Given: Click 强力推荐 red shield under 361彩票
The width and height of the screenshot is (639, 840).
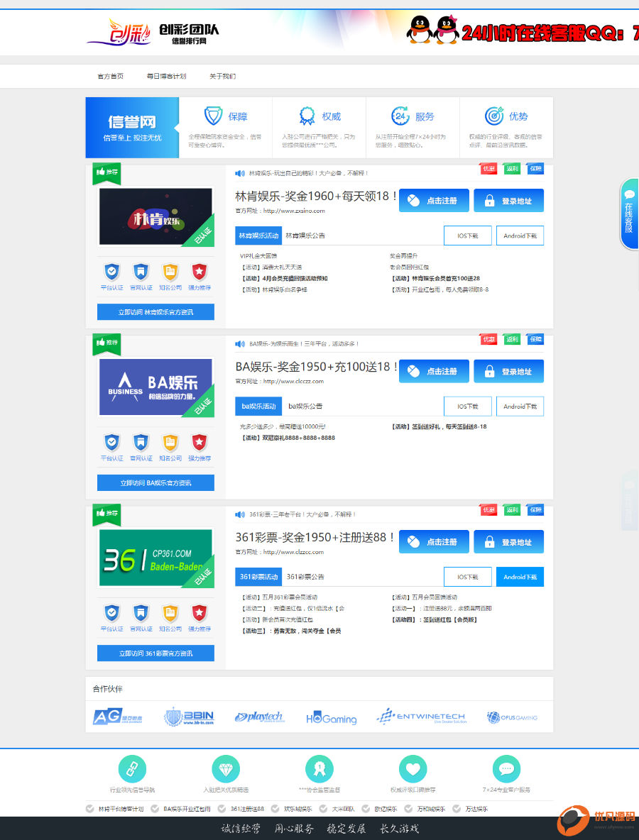Looking at the screenshot, I should pyautogui.click(x=200, y=613).
